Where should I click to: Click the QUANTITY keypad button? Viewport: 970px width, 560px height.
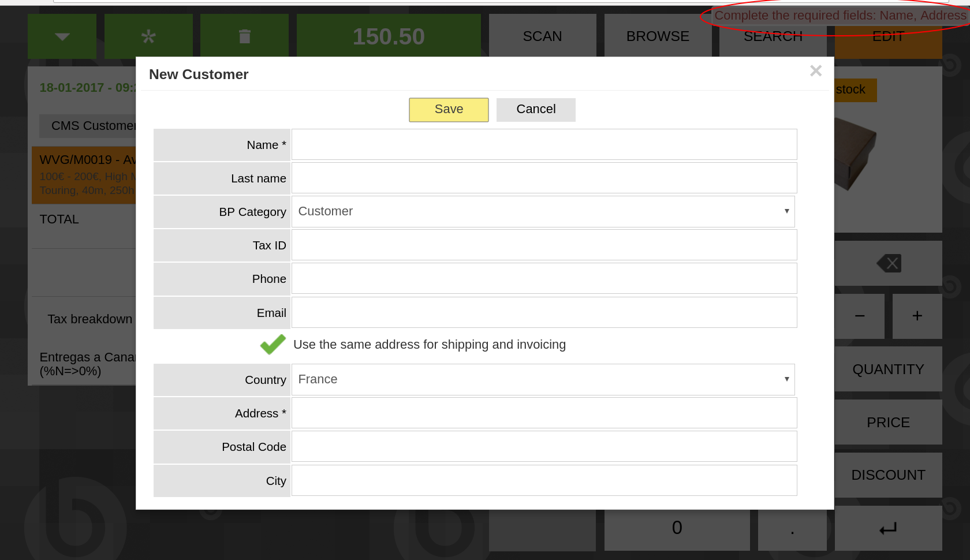(x=888, y=369)
